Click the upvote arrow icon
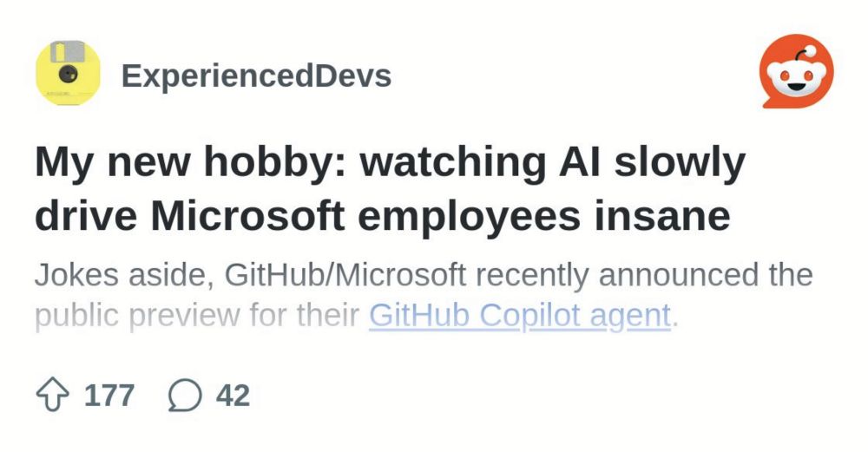Screen dimensions: 868x452 click(53, 395)
